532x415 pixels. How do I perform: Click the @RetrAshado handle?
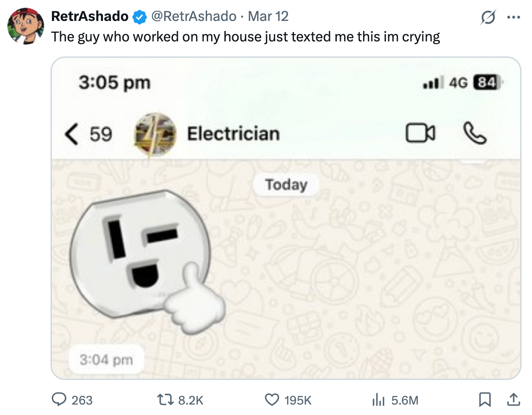tap(193, 16)
